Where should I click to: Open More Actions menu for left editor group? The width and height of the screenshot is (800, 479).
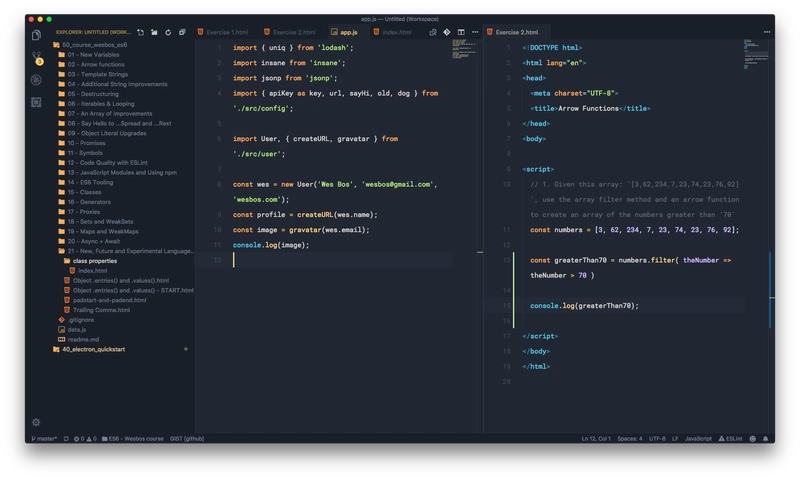point(475,32)
